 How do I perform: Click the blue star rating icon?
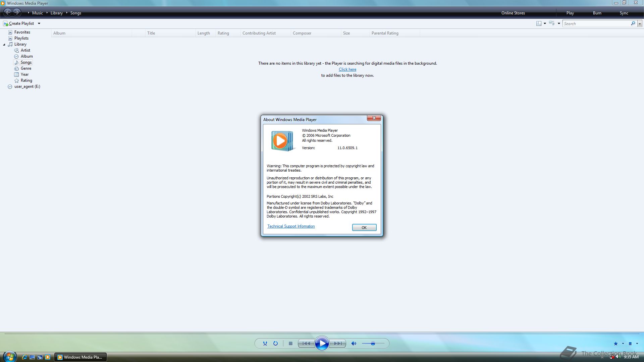(615, 344)
